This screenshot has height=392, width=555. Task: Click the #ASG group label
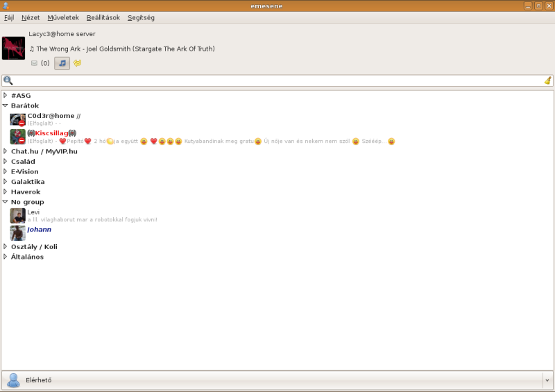(x=21, y=95)
